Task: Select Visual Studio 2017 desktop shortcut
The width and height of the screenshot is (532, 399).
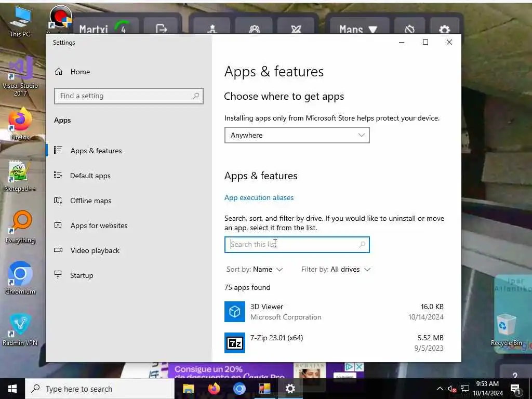Action: point(20,76)
